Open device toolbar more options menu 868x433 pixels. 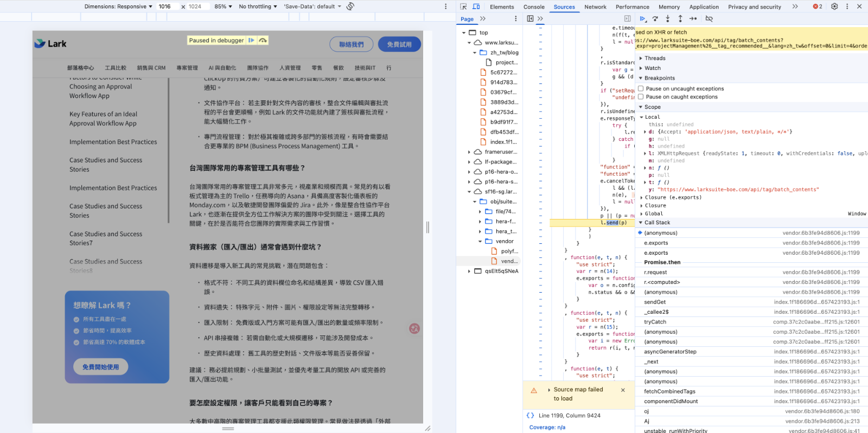pyautogui.click(x=446, y=7)
